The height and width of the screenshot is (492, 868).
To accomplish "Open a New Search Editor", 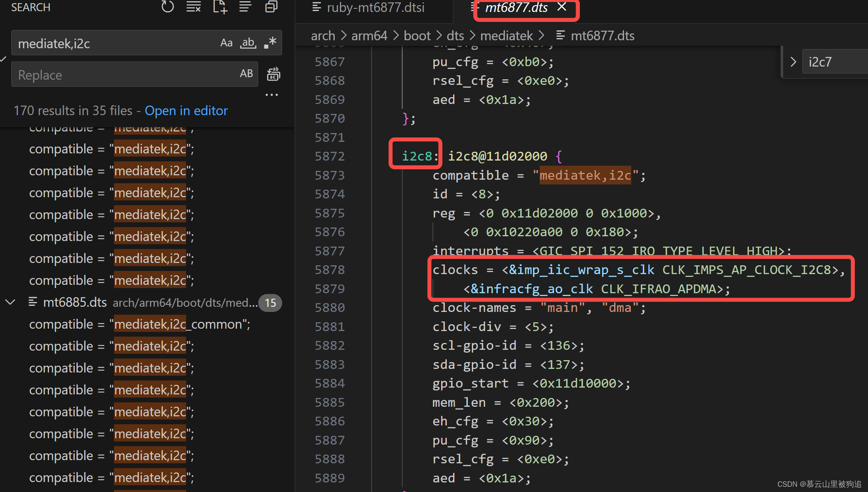I will tap(220, 7).
